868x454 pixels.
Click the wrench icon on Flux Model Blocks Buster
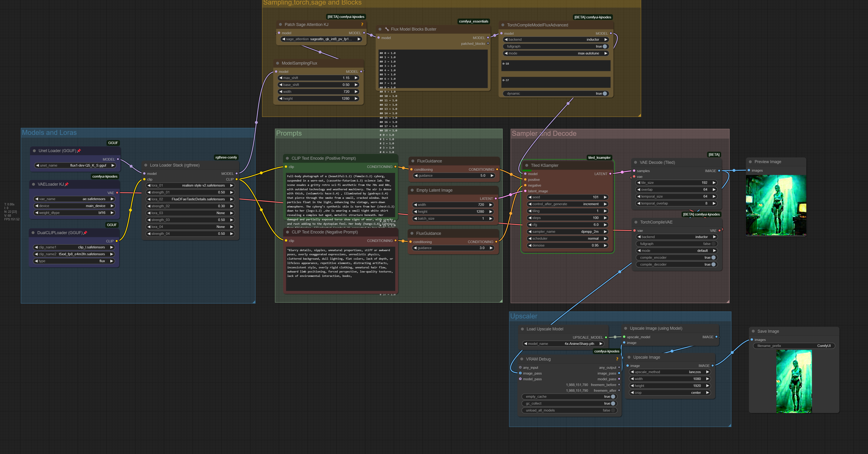tap(387, 29)
